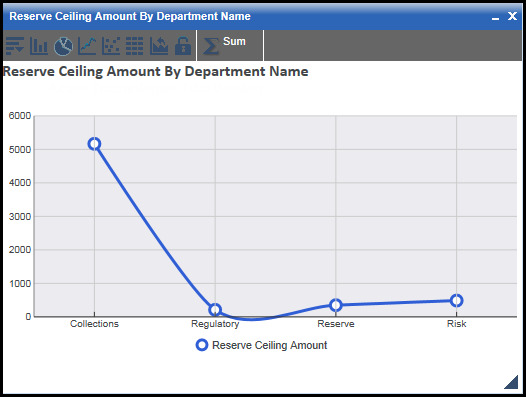The height and width of the screenshot is (397, 526).
Task: Switch to scatter plot view
Action: click(x=111, y=46)
